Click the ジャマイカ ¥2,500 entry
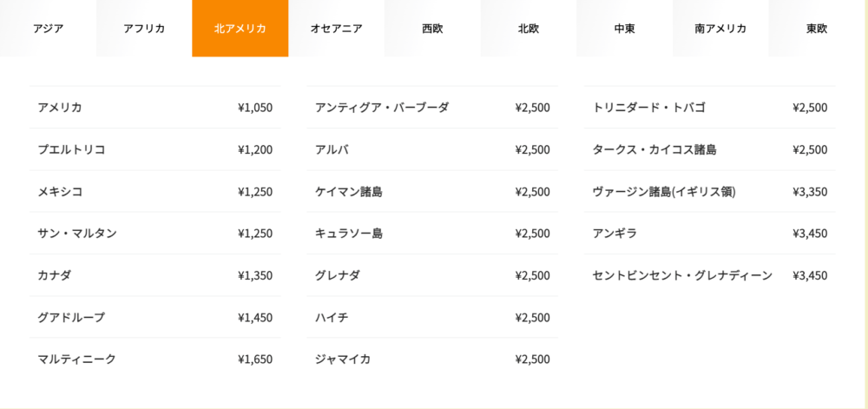This screenshot has width=868, height=409. click(x=432, y=360)
